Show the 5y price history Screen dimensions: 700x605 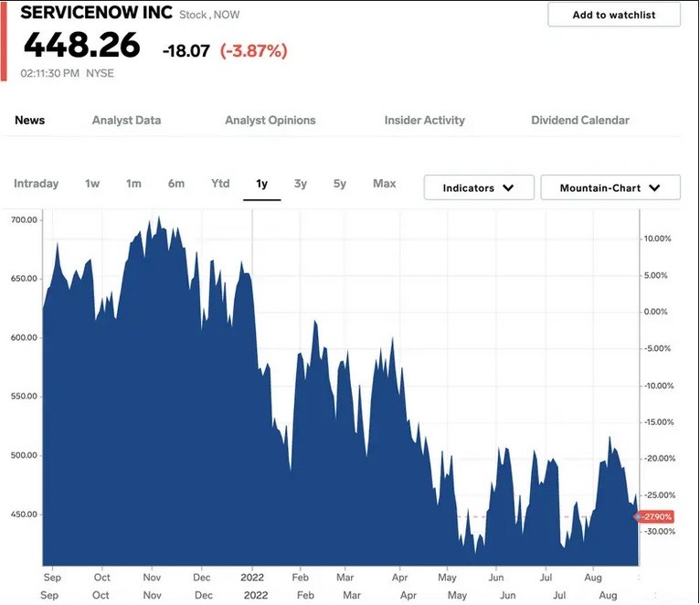coord(340,184)
